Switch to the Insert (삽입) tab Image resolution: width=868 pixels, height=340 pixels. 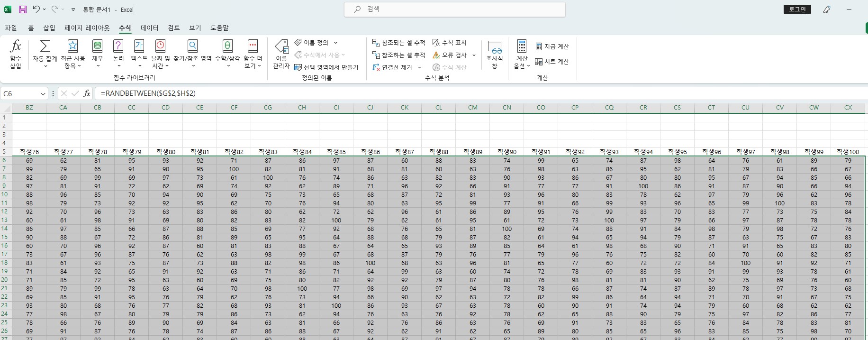tap(49, 28)
